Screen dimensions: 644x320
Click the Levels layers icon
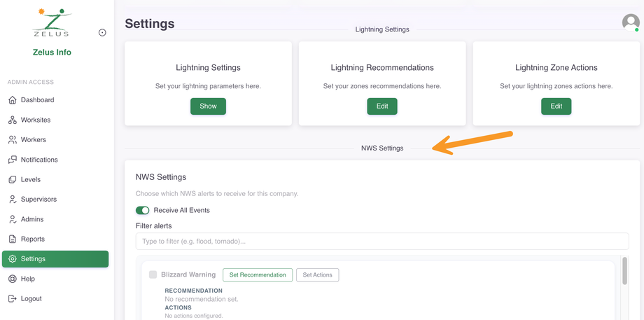pyautogui.click(x=13, y=180)
